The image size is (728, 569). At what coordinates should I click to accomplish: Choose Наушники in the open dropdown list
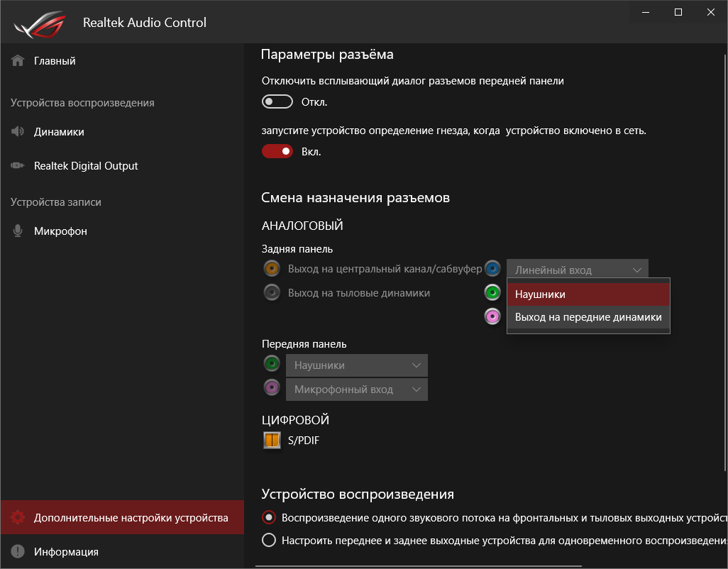[588, 294]
